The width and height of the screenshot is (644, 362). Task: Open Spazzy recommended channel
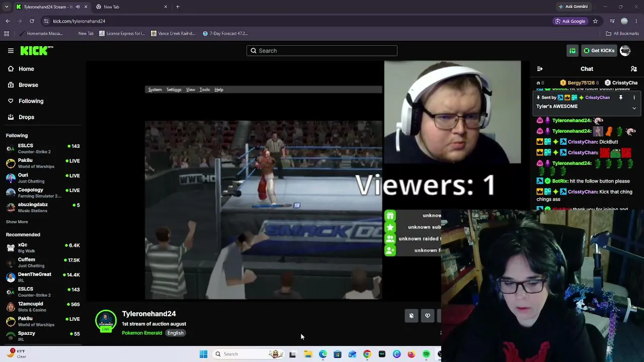click(x=43, y=336)
